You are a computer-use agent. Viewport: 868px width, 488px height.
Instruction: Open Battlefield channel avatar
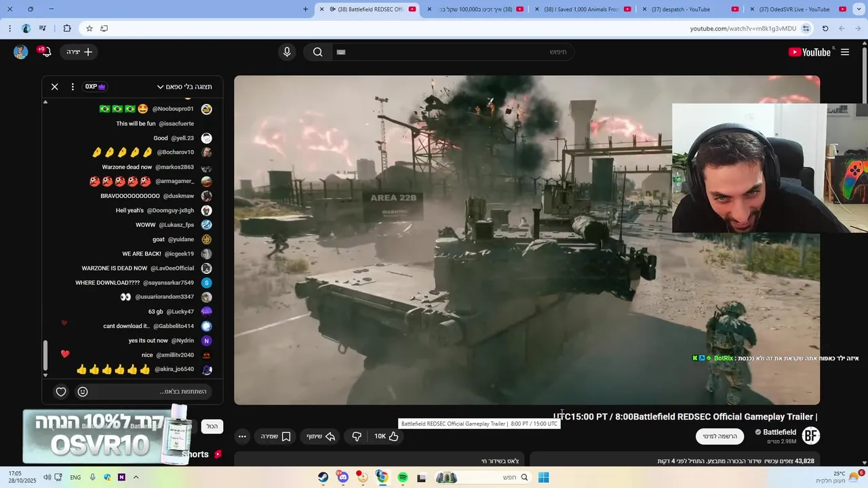(811, 436)
